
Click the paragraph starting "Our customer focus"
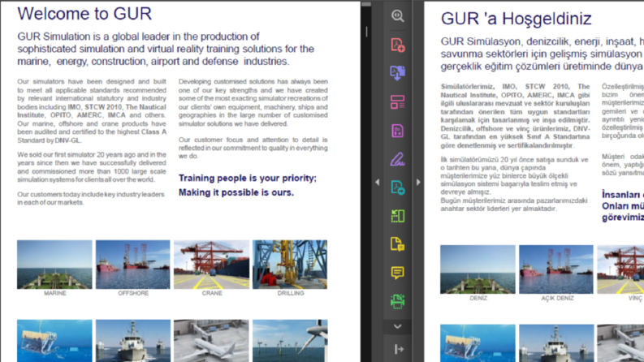[x=253, y=148]
